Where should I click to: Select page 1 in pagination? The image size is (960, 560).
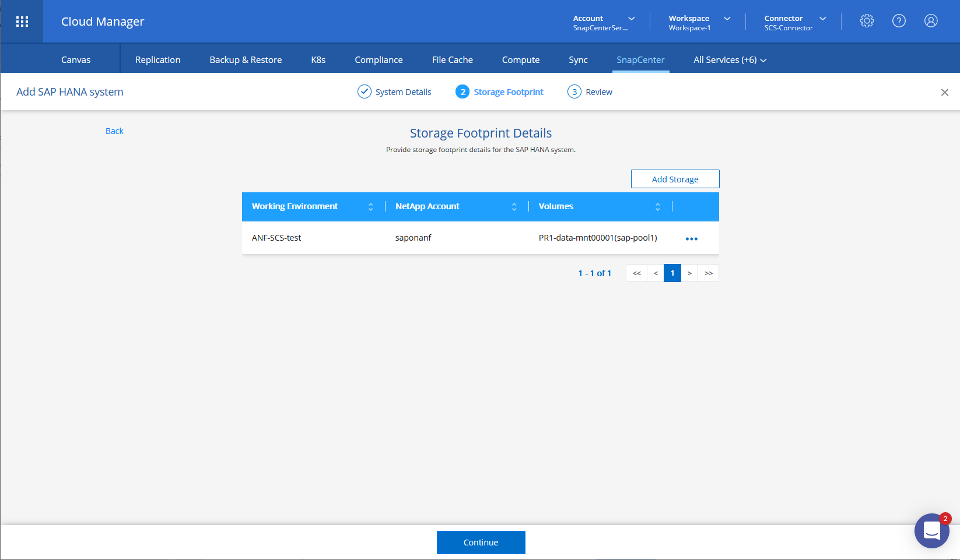click(x=672, y=273)
